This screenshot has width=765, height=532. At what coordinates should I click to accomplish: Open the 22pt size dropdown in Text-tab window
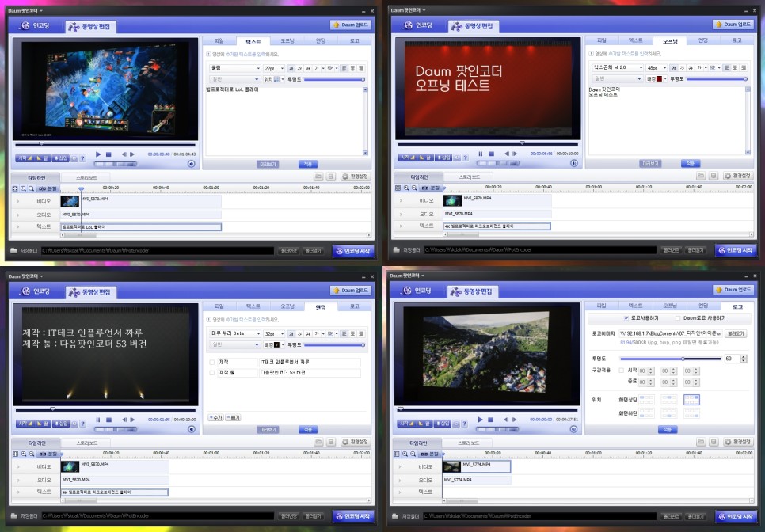click(274, 68)
